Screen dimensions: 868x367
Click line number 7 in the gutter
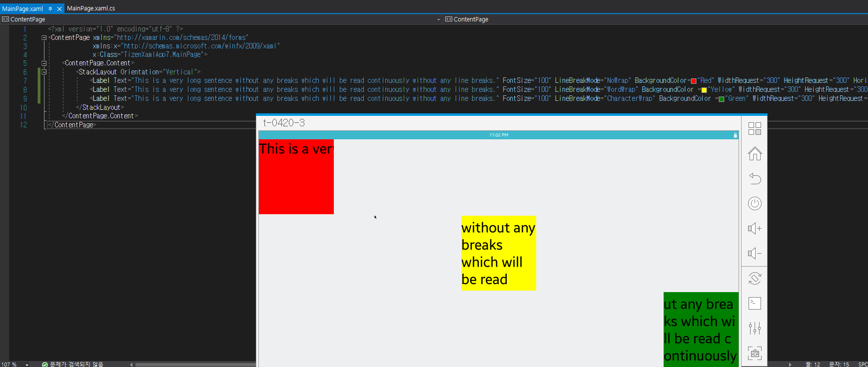(x=25, y=80)
